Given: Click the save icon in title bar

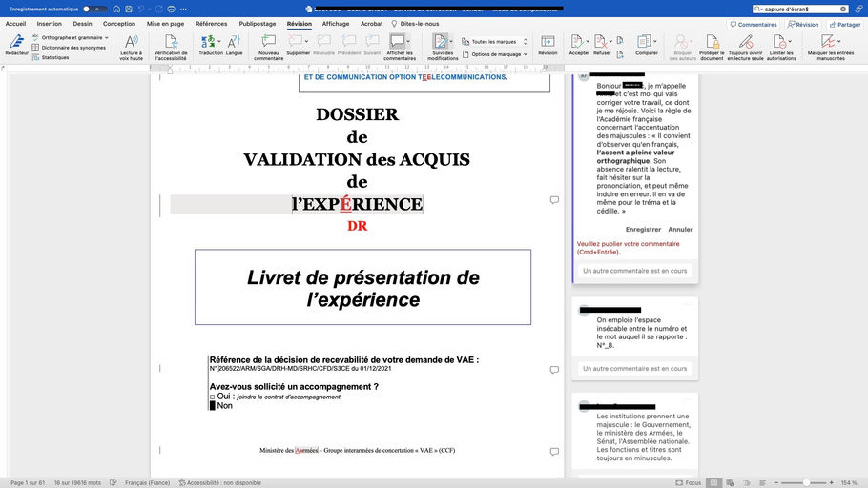Looking at the screenshot, I should coord(129,9).
